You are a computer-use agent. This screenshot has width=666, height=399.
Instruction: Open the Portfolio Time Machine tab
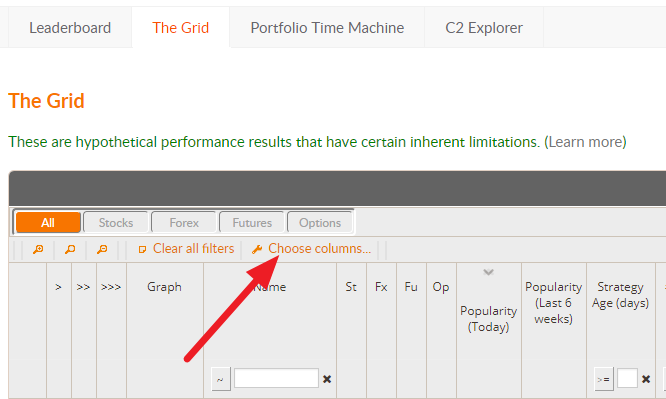327,28
